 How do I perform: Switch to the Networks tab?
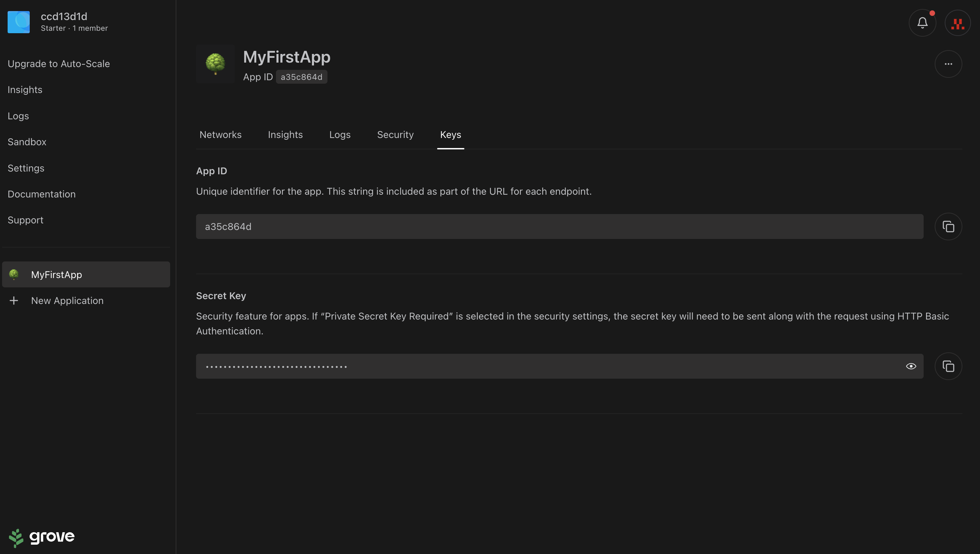pyautogui.click(x=220, y=135)
